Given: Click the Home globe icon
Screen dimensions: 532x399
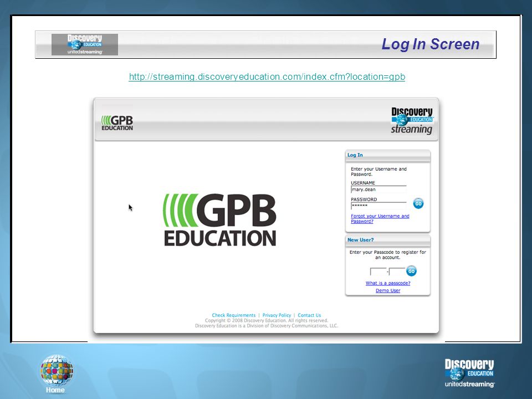Looking at the screenshot, I should (x=57, y=371).
